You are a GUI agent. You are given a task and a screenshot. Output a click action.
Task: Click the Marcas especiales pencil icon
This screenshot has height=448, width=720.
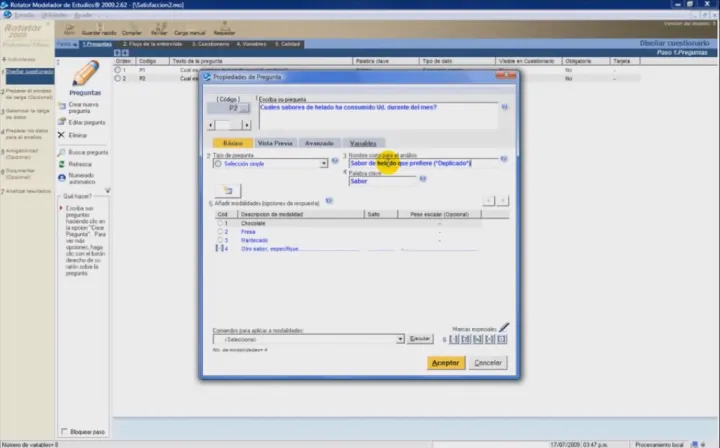tap(504, 327)
